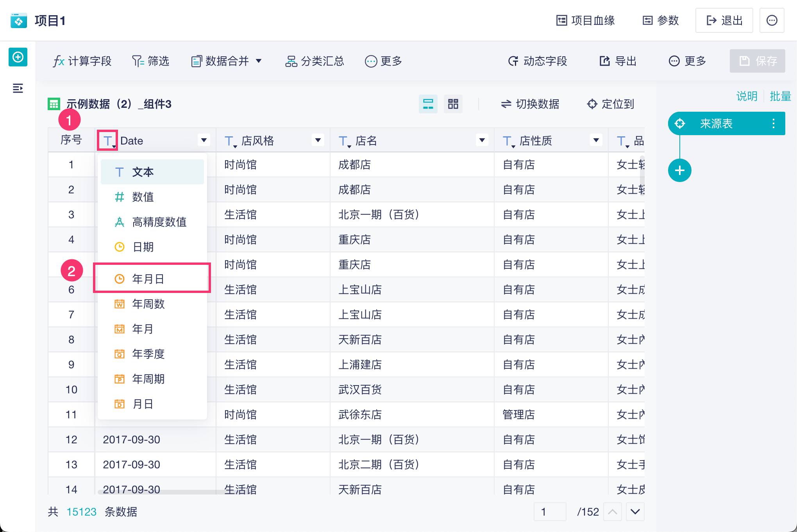Screen dimensions: 797x532
Task: Choose 数值 in the field type menu
Action: coord(143,197)
